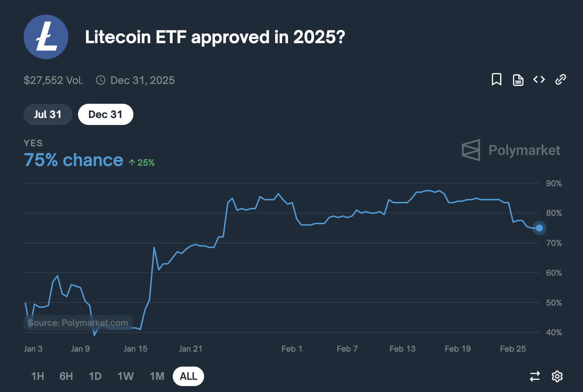Click the clock icon beside Dec 31, 2025
This screenshot has width=583, height=392.
click(100, 80)
